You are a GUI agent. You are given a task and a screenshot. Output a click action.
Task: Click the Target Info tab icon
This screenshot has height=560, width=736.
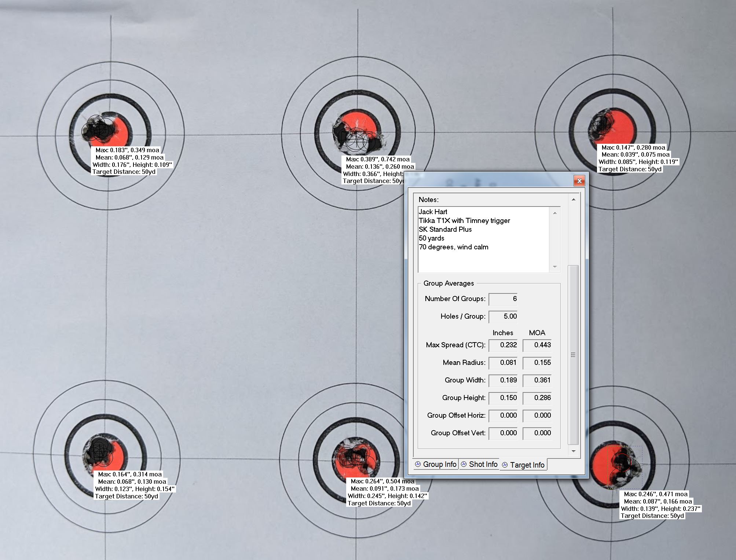505,465
